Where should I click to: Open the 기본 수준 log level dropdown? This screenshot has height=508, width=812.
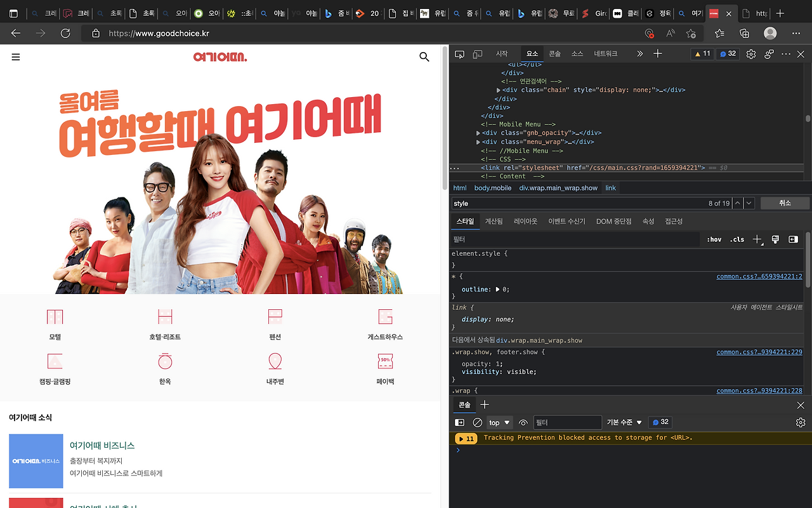pyautogui.click(x=624, y=422)
